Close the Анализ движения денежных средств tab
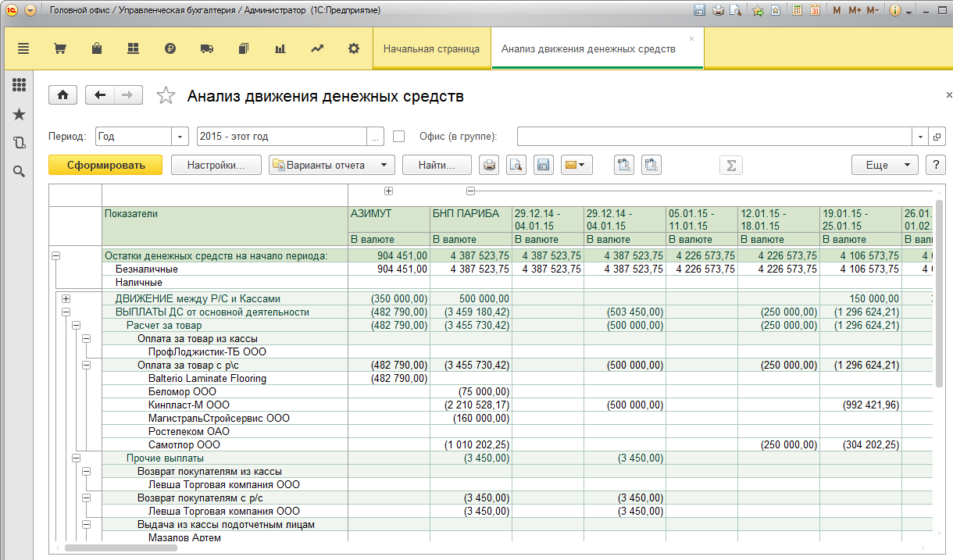Screen dimensions: 953x560 691,37
